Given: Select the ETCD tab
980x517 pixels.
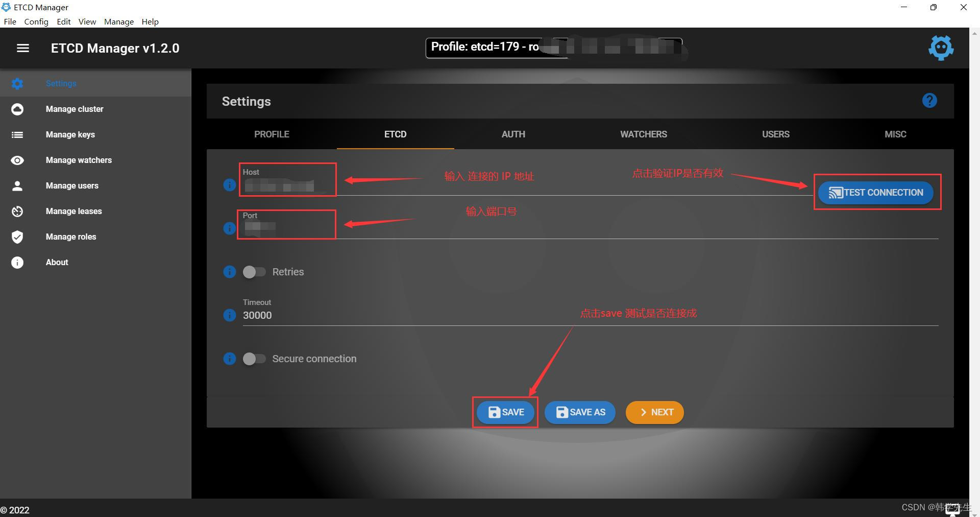Looking at the screenshot, I should pos(396,134).
